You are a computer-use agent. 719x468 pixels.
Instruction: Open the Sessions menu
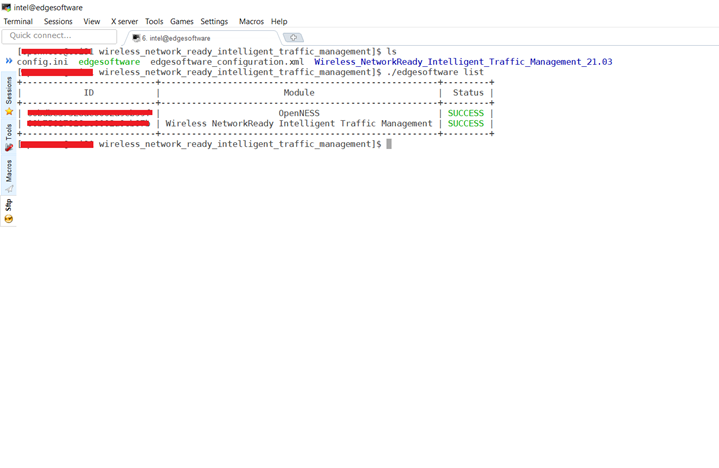(58, 22)
